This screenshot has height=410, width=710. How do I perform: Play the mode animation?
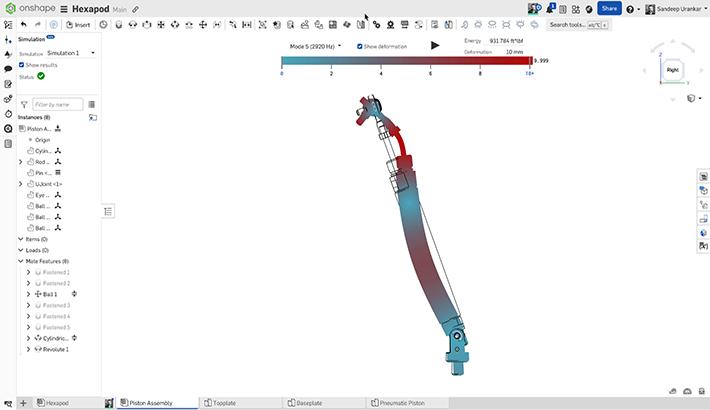pos(435,45)
